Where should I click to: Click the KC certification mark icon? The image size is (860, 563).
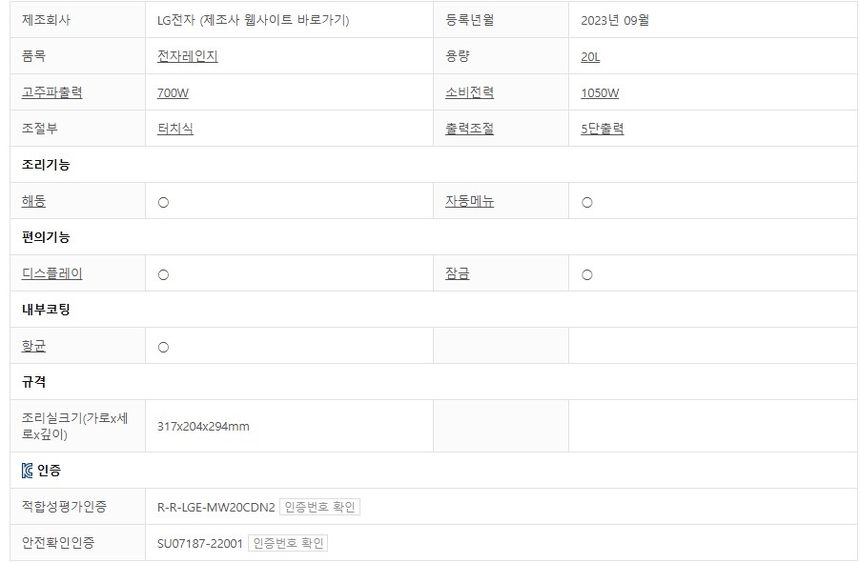(27, 470)
